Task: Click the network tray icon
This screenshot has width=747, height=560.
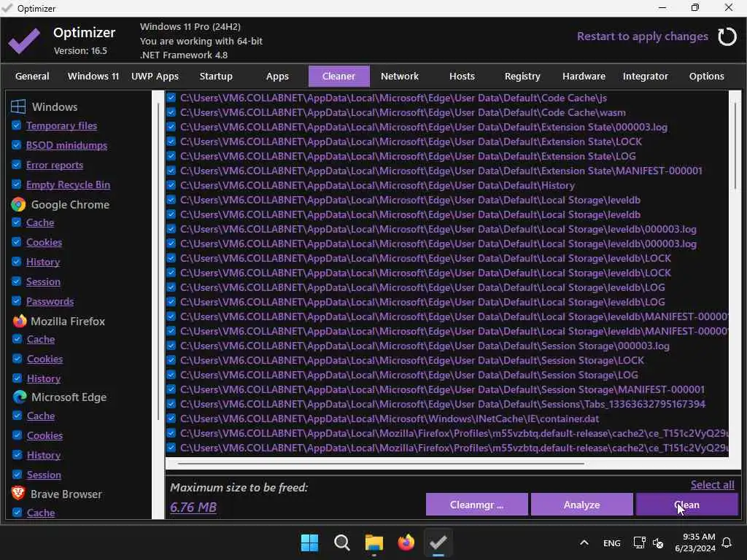Action: point(639,542)
